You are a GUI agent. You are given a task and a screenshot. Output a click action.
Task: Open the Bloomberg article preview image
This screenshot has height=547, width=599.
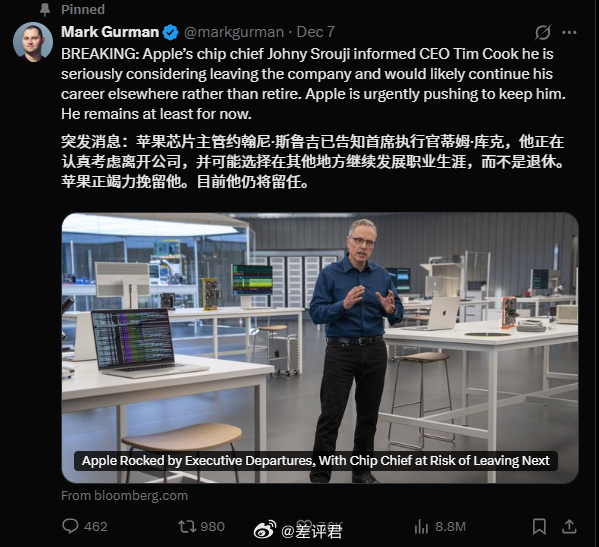coord(320,348)
